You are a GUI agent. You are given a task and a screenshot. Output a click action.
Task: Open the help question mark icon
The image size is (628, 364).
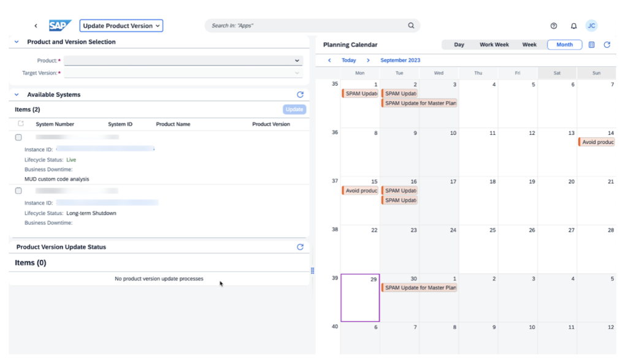(x=554, y=26)
